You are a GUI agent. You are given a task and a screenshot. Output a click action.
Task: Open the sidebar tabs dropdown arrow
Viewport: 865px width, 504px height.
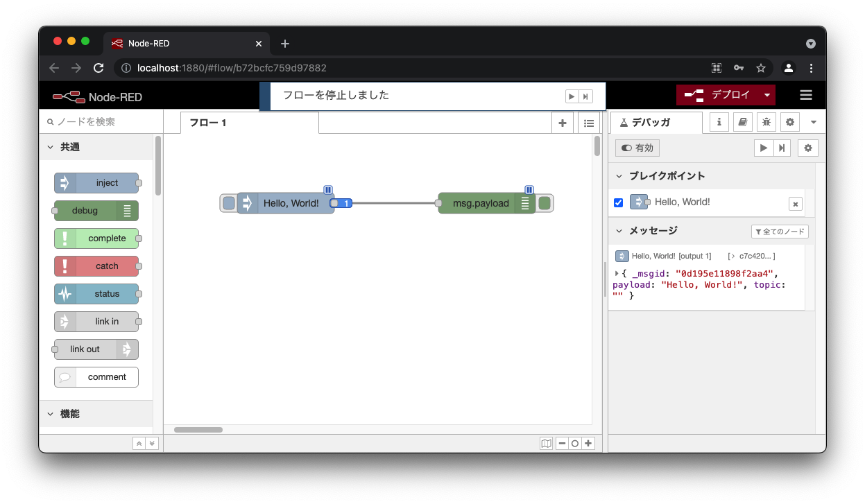point(814,123)
